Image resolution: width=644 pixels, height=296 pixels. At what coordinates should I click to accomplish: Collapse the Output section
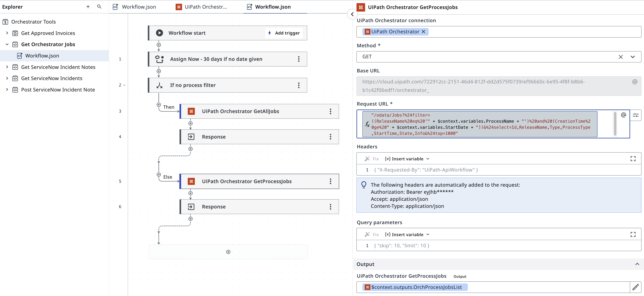click(637, 264)
